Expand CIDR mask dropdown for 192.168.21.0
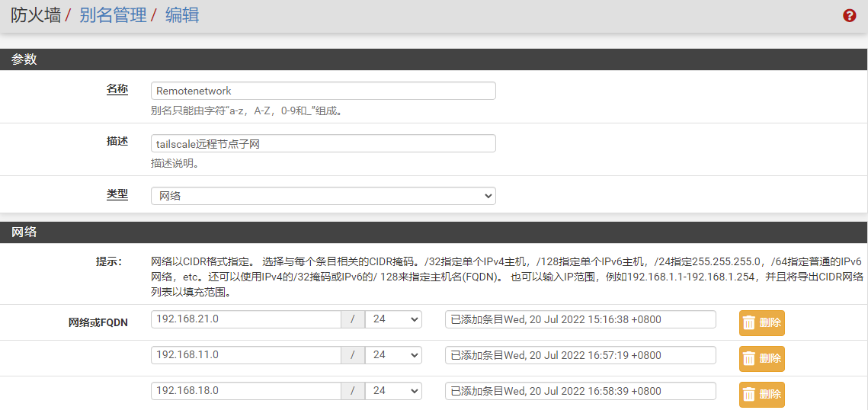This screenshot has width=868, height=410. point(393,319)
